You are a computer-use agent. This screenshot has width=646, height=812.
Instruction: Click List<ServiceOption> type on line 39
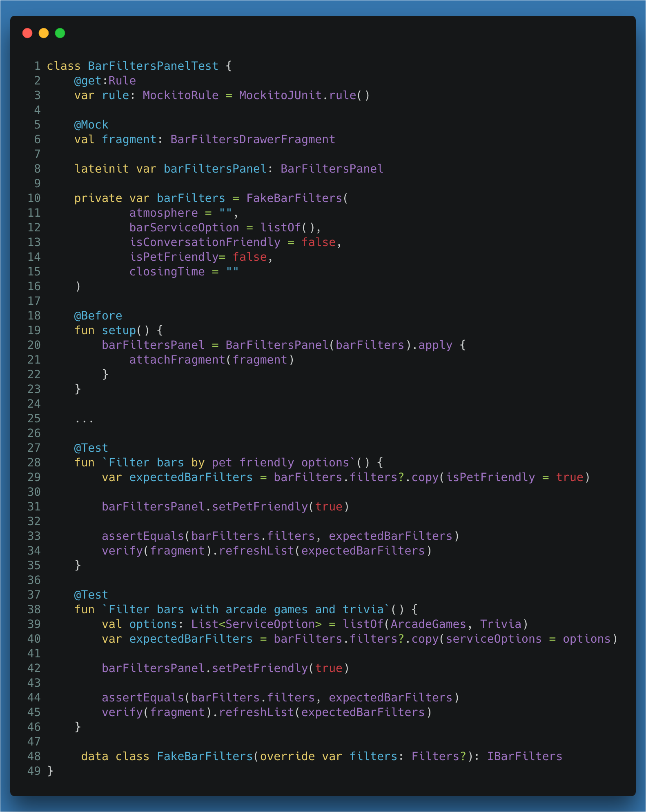256,624
